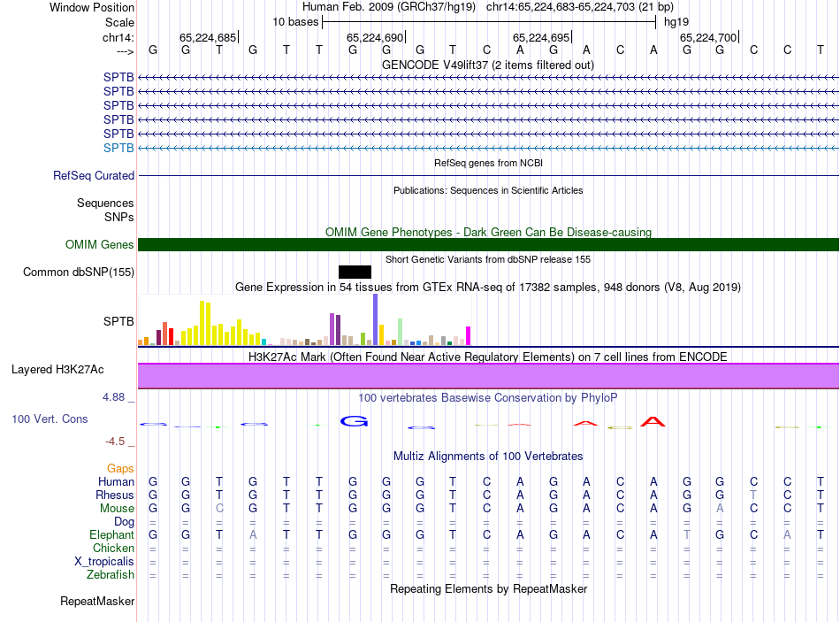Click the chr14: ruler label
The image size is (840, 622).
pos(118,37)
